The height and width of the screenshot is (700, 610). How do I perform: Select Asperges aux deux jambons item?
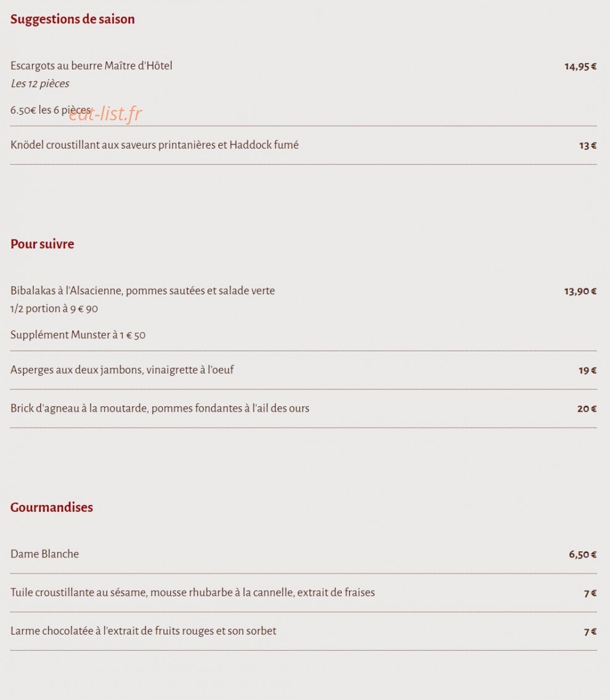[122, 370]
